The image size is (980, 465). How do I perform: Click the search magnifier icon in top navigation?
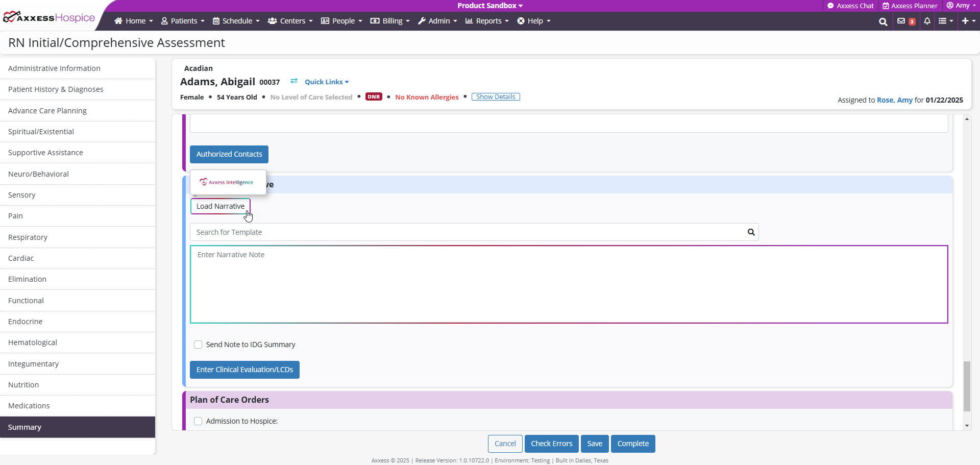coord(883,21)
